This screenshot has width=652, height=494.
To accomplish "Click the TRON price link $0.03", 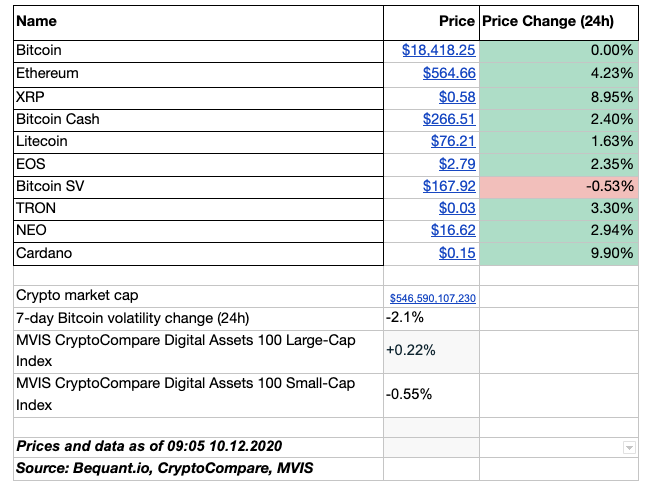I will click(457, 208).
